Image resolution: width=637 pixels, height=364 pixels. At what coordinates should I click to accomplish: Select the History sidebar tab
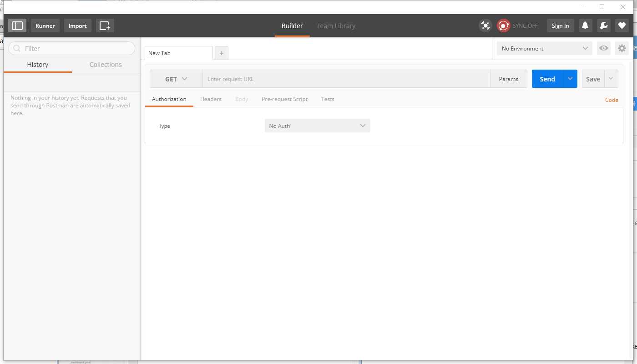pos(38,65)
